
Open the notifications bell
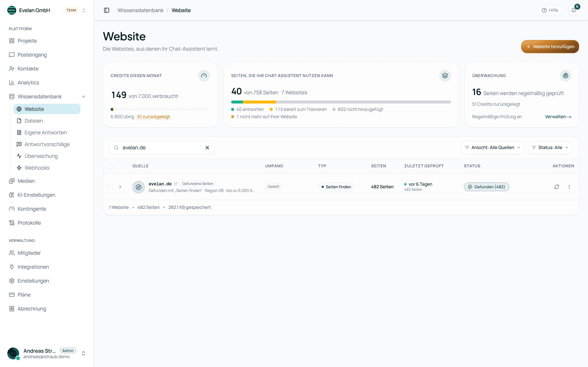click(x=573, y=10)
